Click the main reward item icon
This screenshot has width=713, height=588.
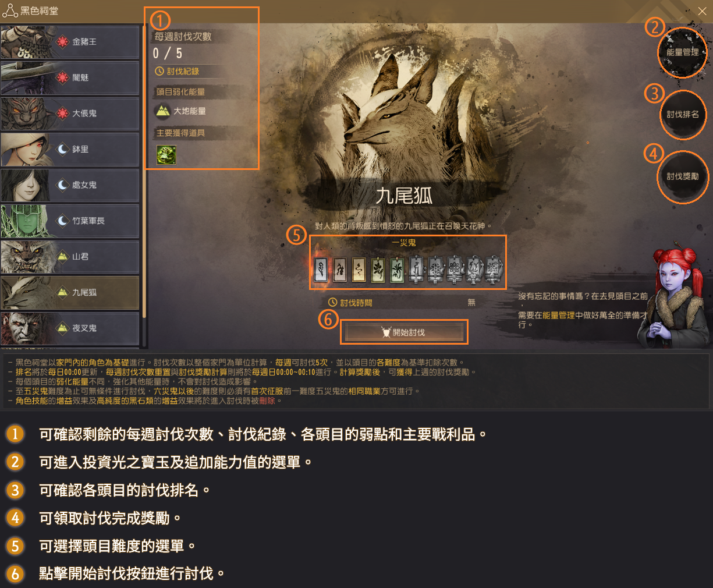(x=166, y=155)
